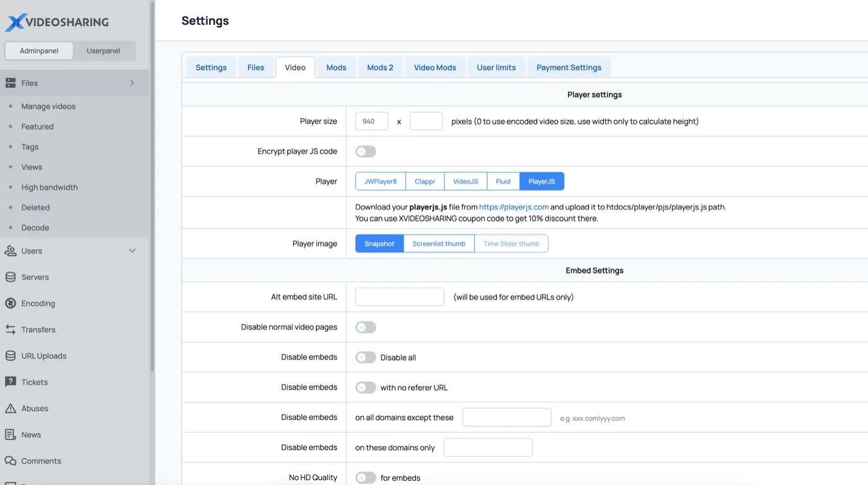Switch to the Files tab
Image resolution: width=868 pixels, height=485 pixels.
[256, 68]
